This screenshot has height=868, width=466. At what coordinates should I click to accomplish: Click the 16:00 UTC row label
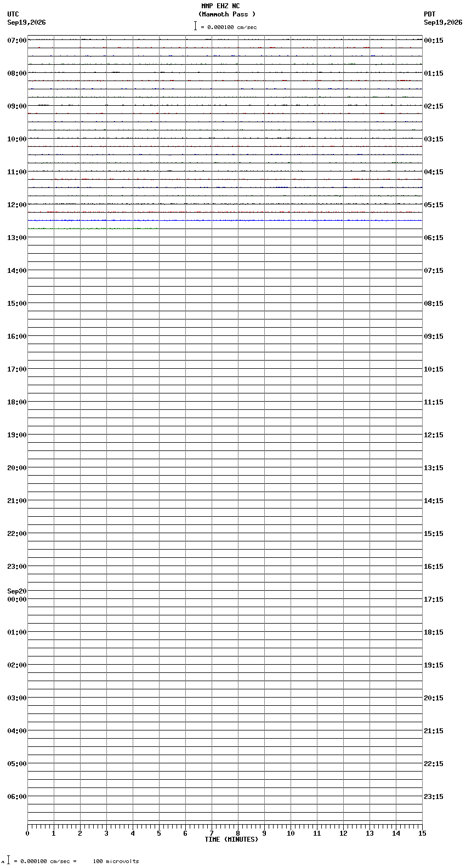(x=17, y=336)
